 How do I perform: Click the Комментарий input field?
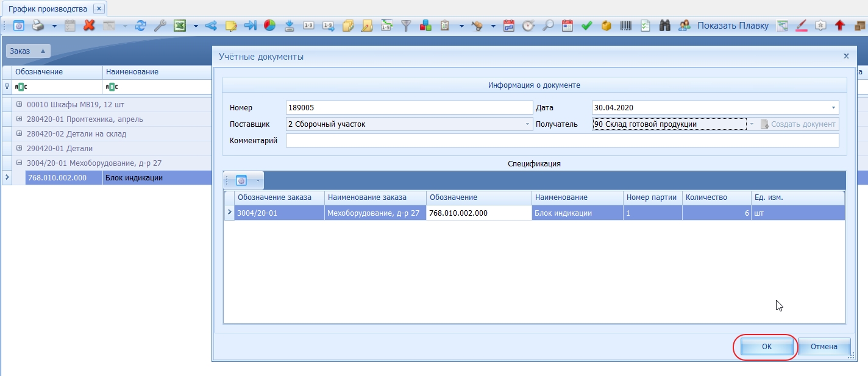tap(562, 141)
